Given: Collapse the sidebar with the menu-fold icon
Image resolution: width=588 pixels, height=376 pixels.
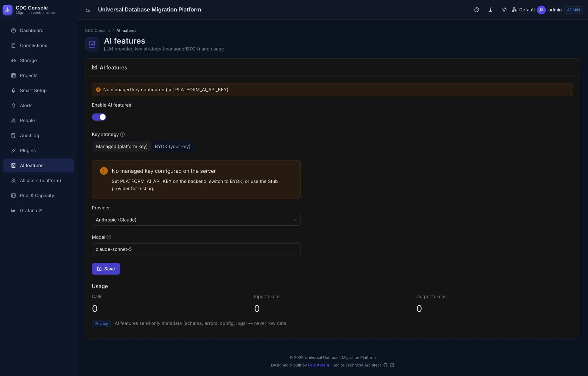Looking at the screenshot, I should tap(88, 10).
